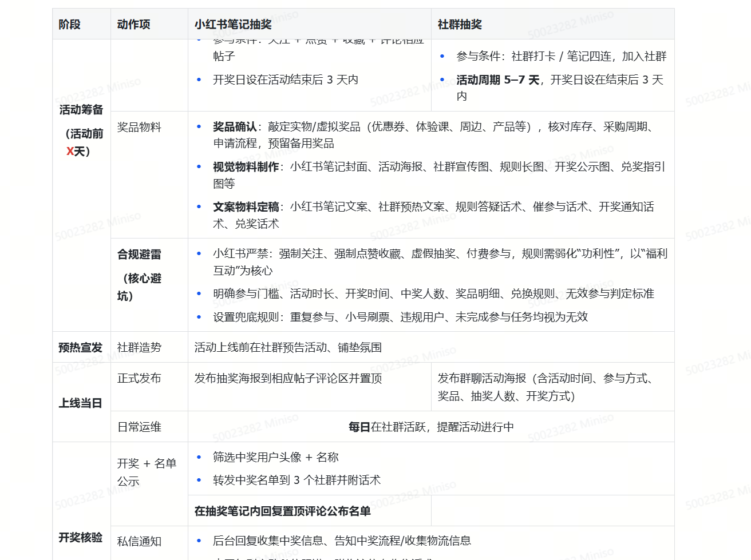The image size is (751, 560).
Task: Click 开奖日设在活动结束后 3 天内 bullet
Action: (x=285, y=80)
